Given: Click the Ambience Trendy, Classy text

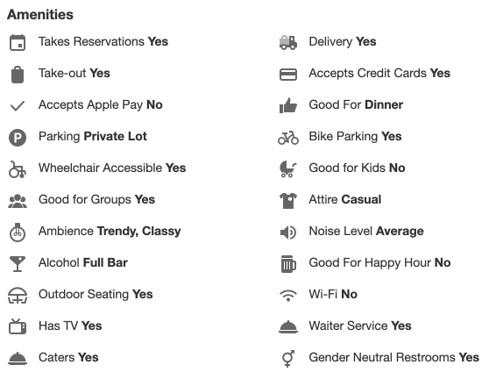Looking at the screenshot, I should (110, 231).
